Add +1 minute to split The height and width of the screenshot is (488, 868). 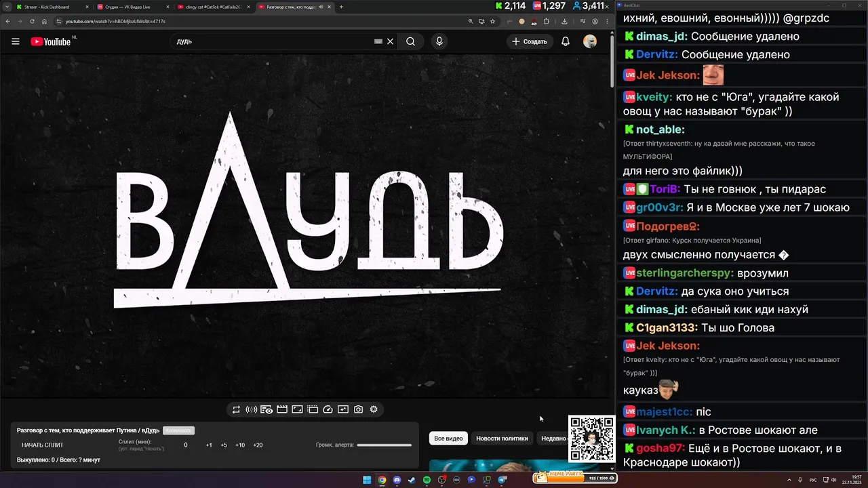[209, 445]
